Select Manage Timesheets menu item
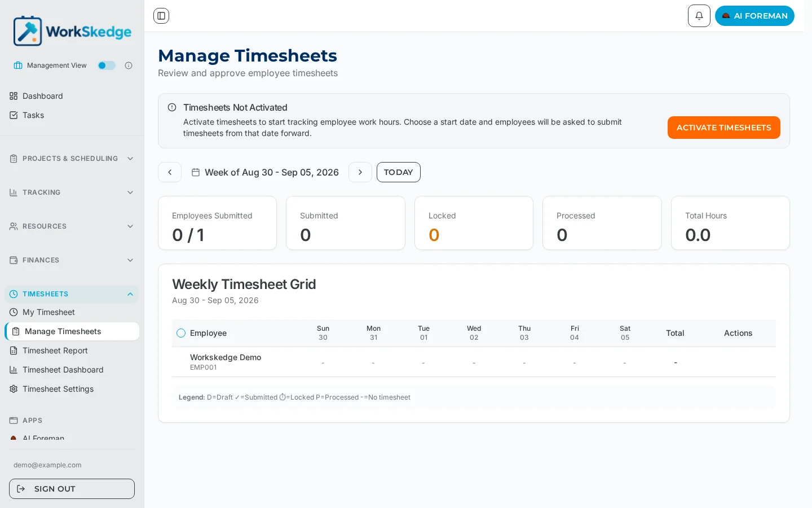 72,331
